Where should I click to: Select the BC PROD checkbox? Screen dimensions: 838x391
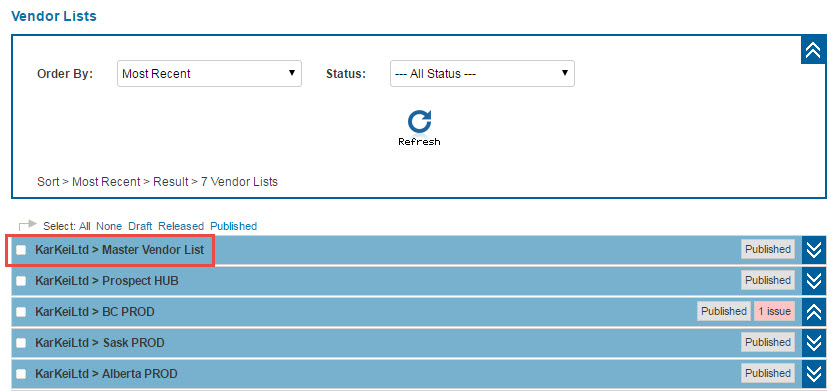[x=21, y=312]
